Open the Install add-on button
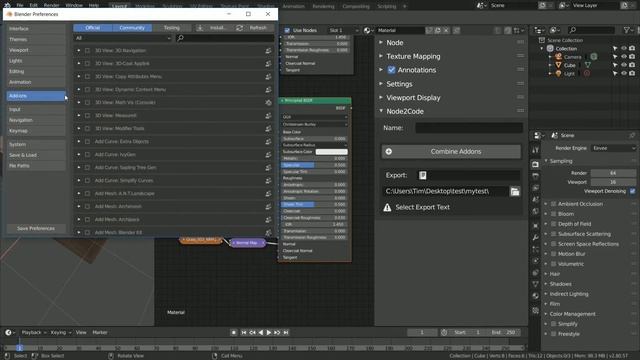 (x=212, y=28)
